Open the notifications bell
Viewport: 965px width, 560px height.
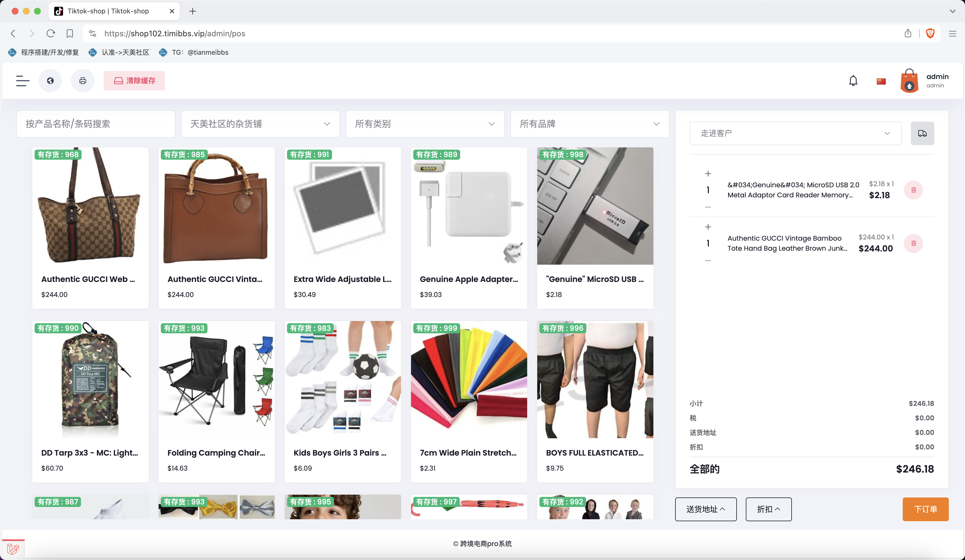(853, 81)
